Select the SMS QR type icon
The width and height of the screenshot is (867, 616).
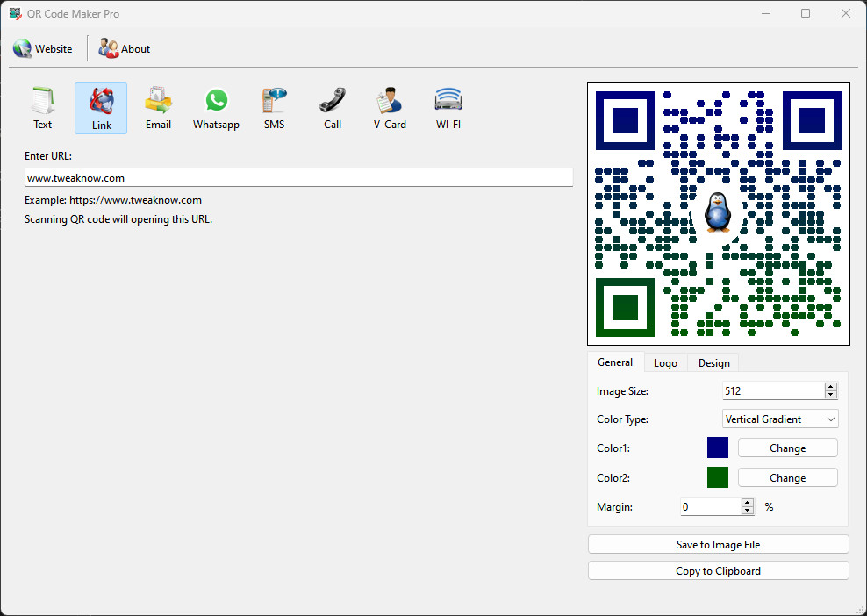(x=274, y=108)
